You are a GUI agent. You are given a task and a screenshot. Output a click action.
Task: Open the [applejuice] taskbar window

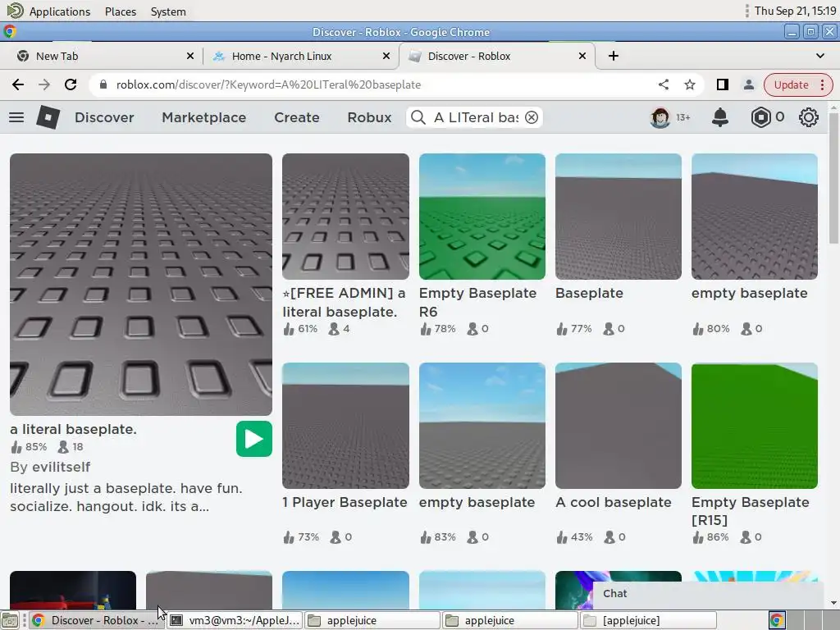point(648,620)
